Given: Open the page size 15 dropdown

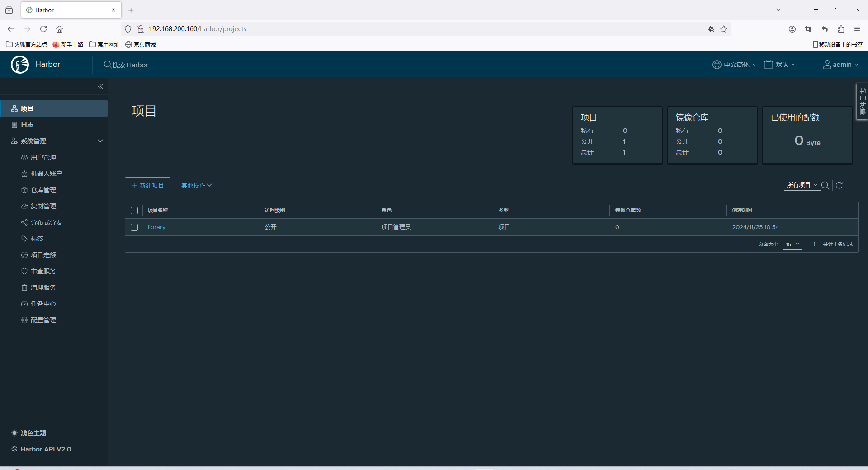Looking at the screenshot, I should 793,244.
